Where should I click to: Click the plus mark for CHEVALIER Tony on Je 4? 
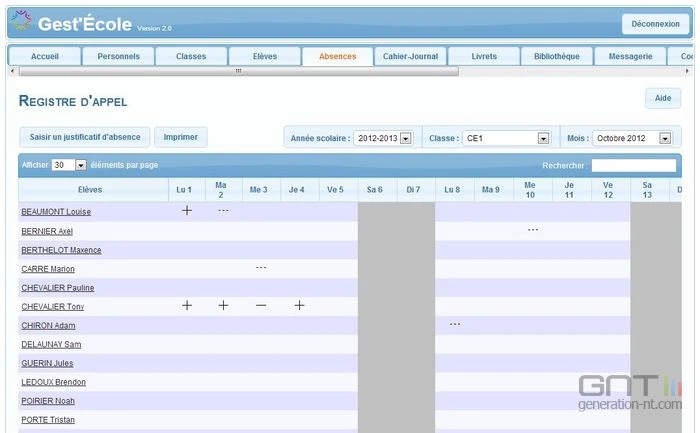300,305
